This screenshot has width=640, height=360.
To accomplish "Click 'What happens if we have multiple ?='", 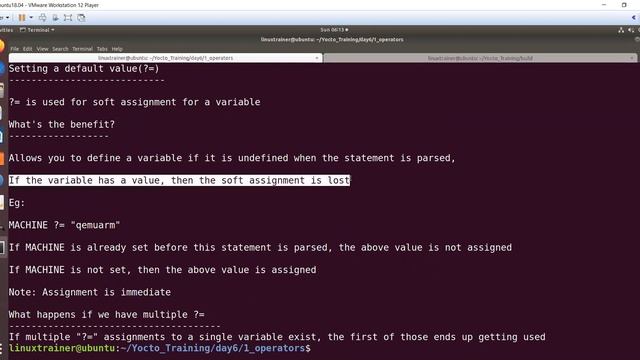I will click(107, 315).
